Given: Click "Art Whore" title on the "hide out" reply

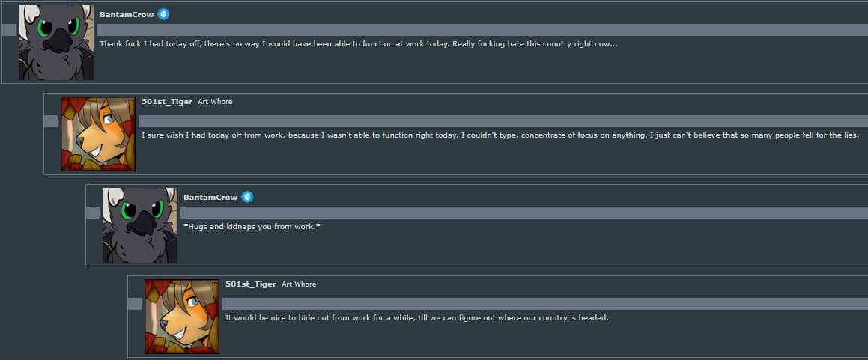Looking at the screenshot, I should coord(299,284).
